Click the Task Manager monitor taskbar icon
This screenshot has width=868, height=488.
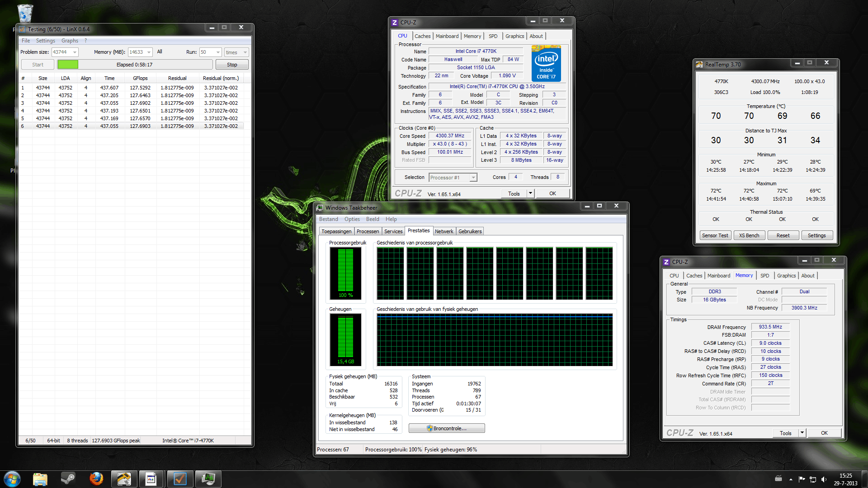208,479
